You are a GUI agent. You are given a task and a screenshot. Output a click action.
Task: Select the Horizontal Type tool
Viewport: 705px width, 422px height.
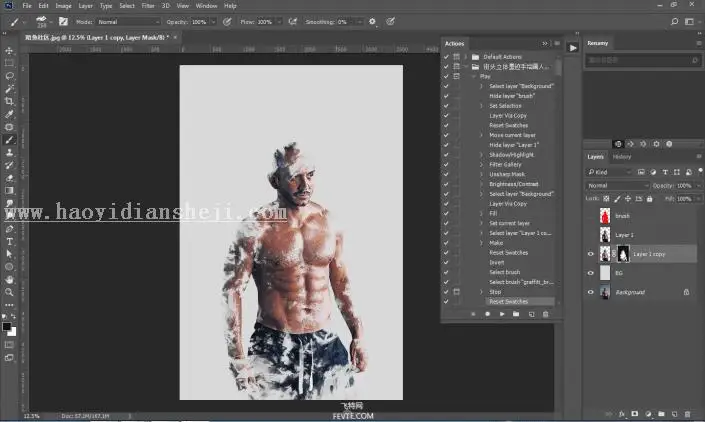pos(9,241)
